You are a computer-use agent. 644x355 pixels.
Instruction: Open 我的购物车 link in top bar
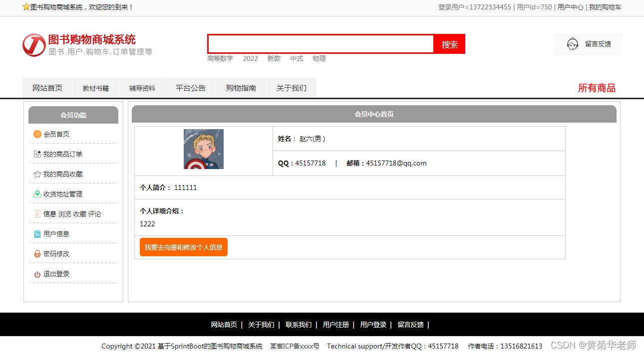click(x=605, y=7)
